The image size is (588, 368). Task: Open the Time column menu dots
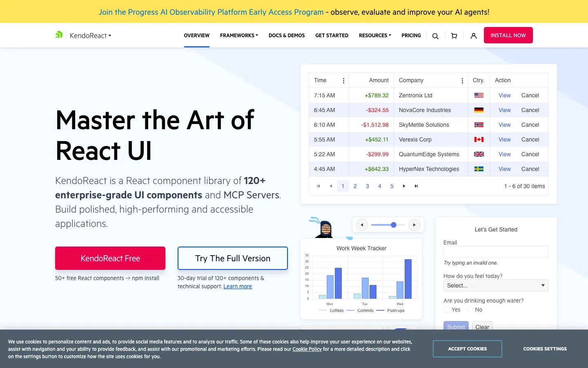[343, 81]
